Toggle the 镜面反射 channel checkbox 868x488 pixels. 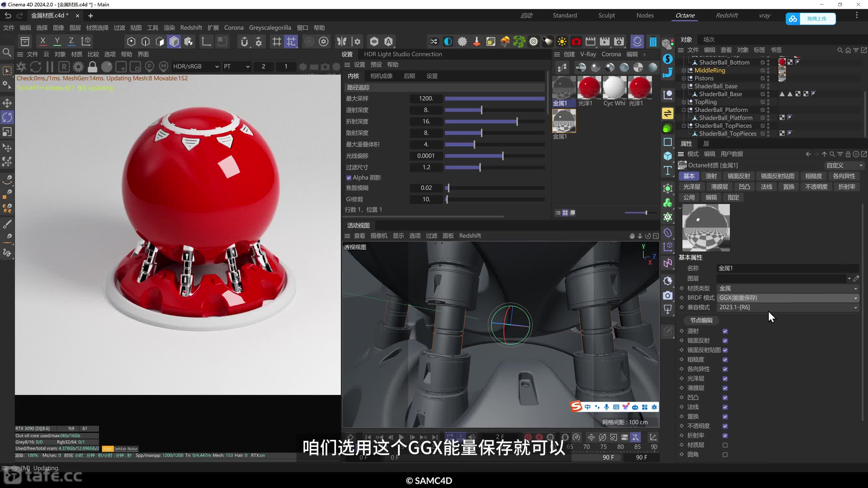725,341
